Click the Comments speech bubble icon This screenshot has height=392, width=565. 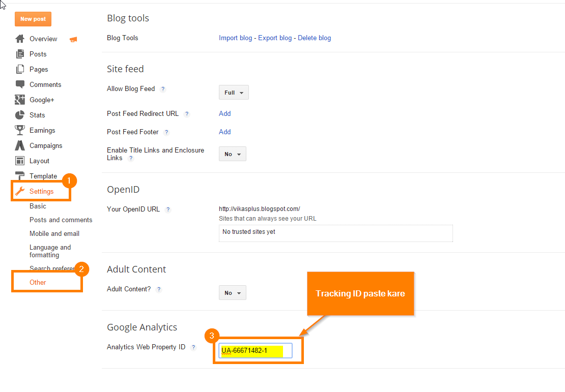point(20,84)
